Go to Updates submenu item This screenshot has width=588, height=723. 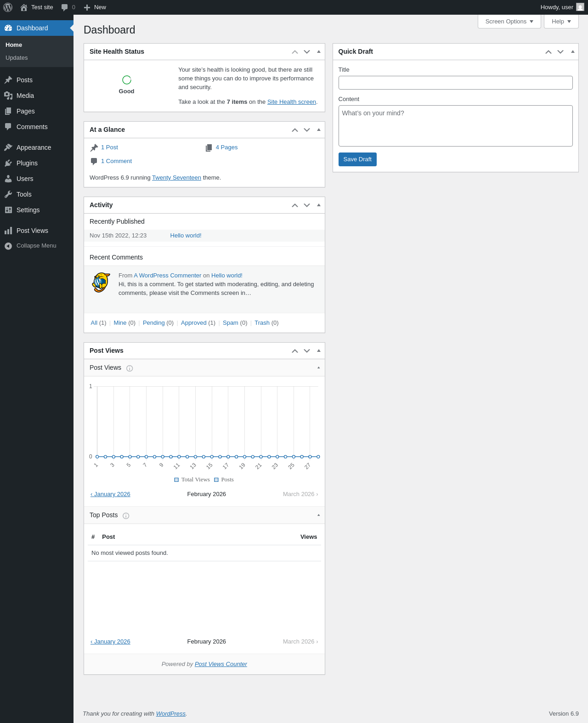[17, 58]
